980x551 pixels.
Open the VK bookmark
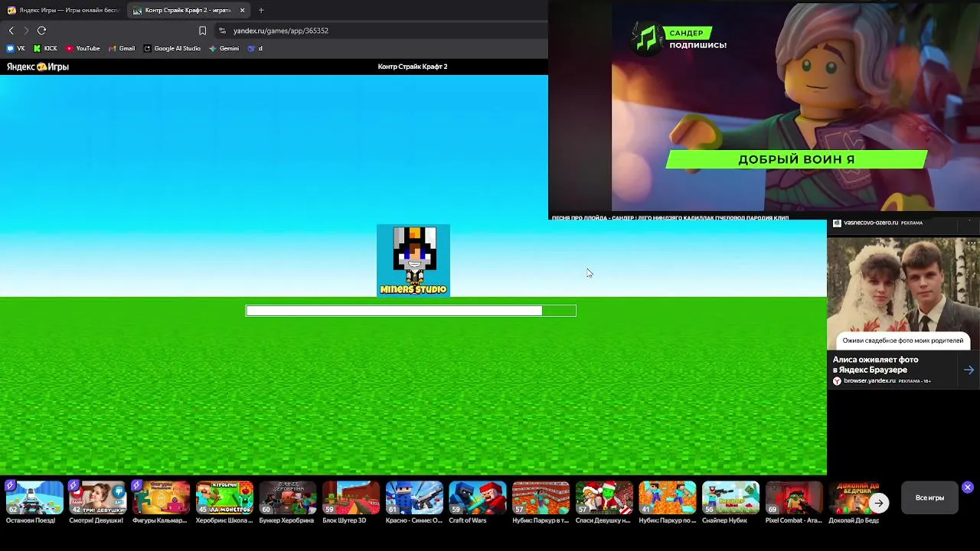tap(16, 48)
